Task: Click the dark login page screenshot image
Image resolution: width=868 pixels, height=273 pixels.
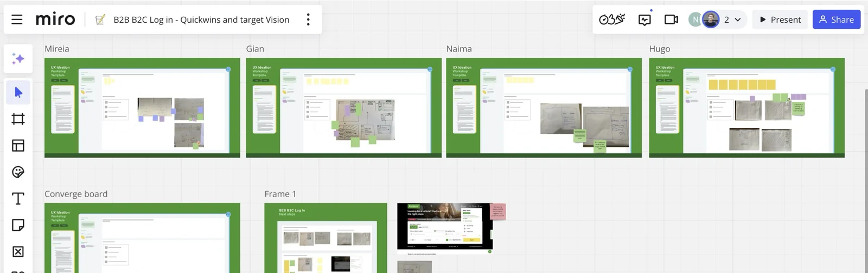Action: [444, 228]
